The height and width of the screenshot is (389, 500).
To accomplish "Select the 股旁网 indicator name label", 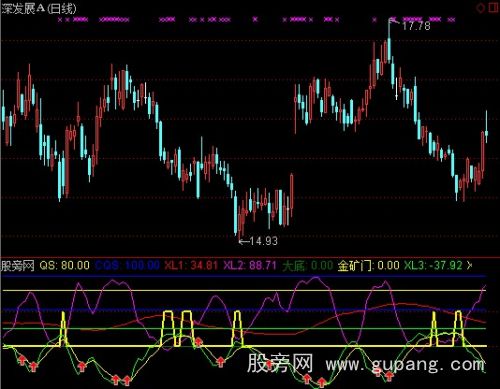I will [18, 266].
